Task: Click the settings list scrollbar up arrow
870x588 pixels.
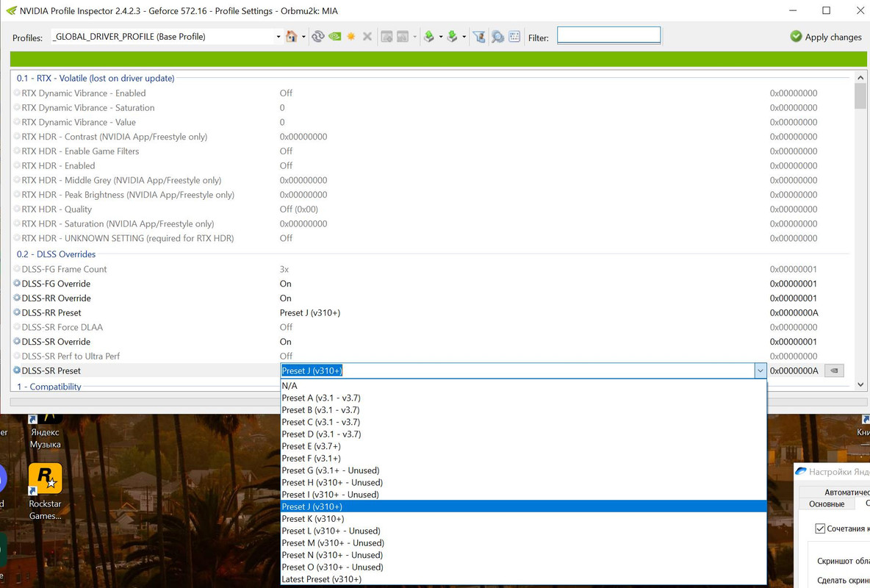Action: (860, 78)
